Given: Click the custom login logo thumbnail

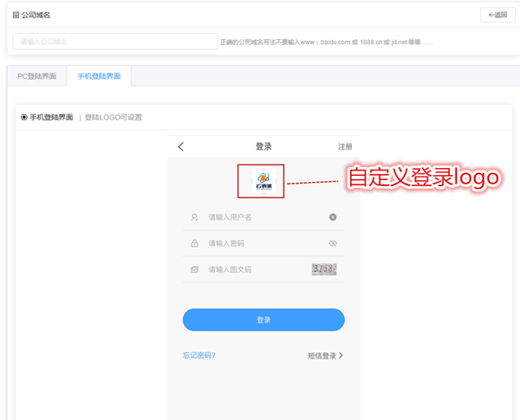Looking at the screenshot, I should click(x=263, y=181).
